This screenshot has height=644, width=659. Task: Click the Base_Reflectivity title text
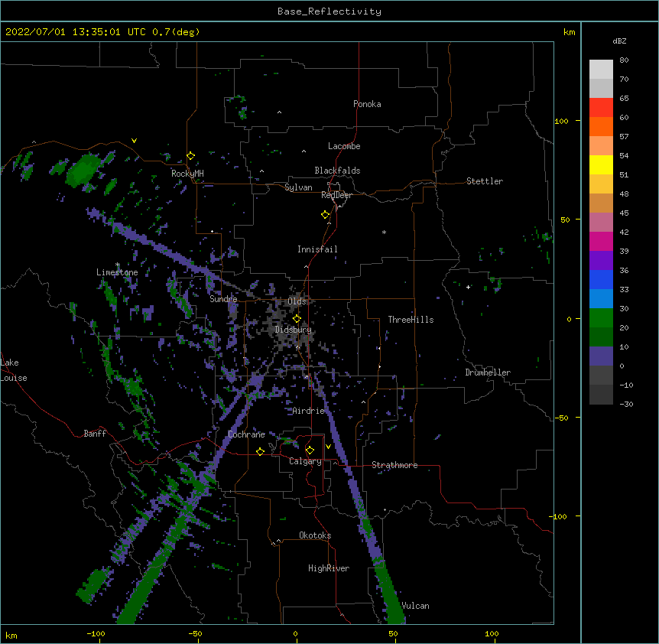pos(329,11)
